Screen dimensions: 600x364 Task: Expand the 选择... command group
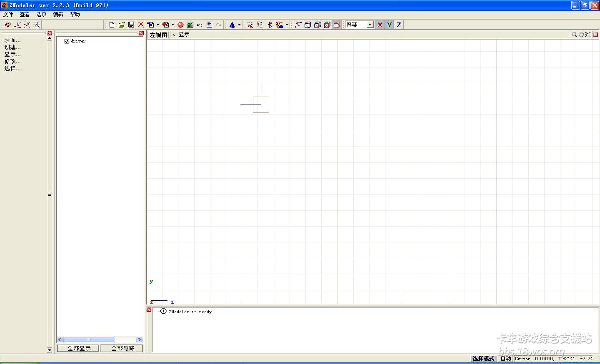[x=12, y=68]
